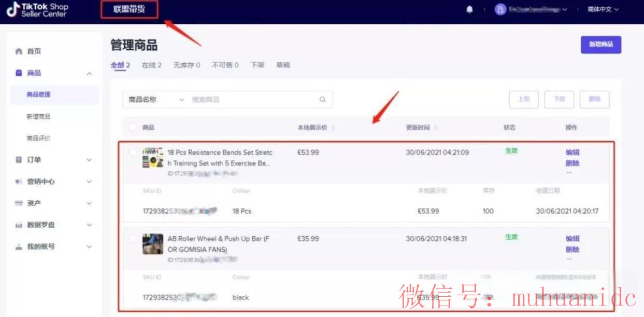This screenshot has width=644, height=317.
Task: Click 编辑 for the Resistance Bands Set
Action: point(573,153)
